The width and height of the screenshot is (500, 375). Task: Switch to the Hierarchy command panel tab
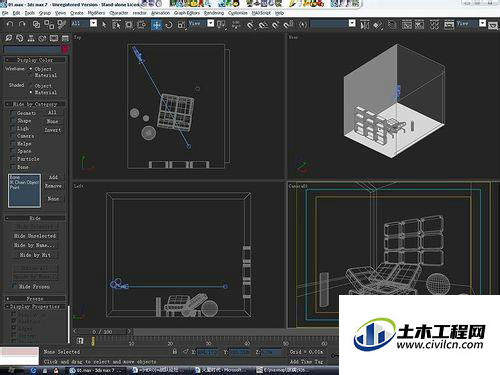point(31,38)
